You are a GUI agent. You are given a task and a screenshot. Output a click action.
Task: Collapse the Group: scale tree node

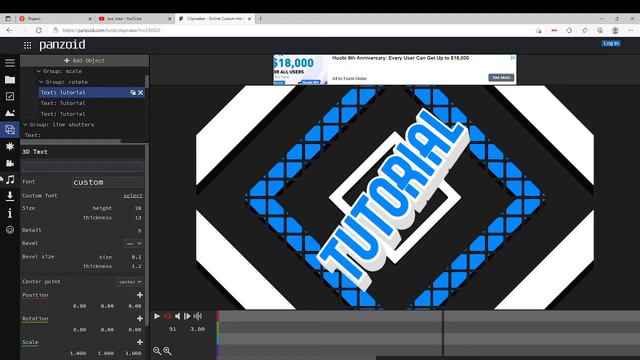point(38,71)
